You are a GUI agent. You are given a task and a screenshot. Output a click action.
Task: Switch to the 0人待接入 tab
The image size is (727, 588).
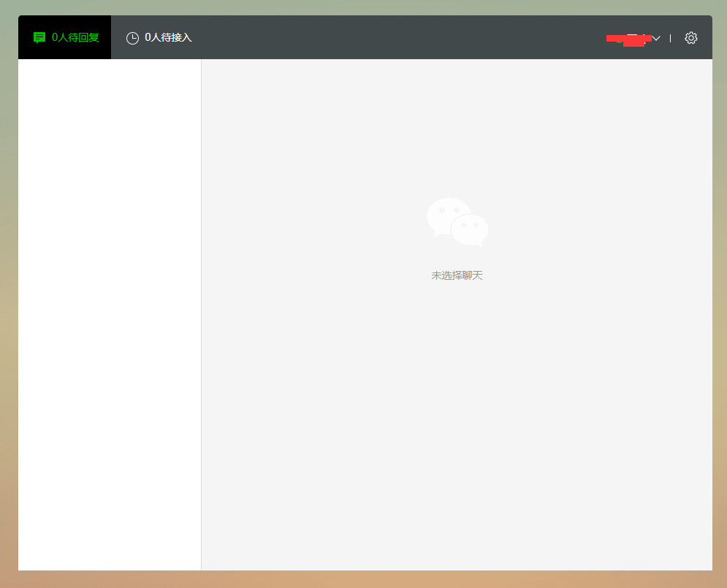coord(159,37)
